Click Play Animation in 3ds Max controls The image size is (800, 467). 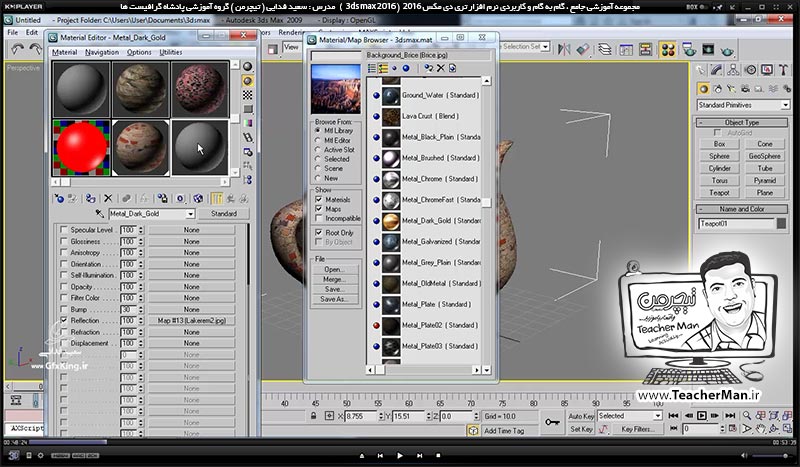coord(702,416)
